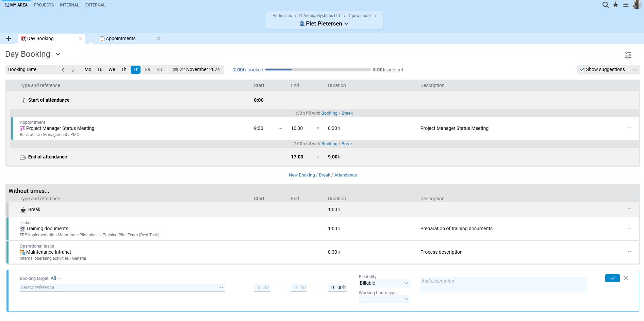Open the PROJECTS menu
644x321 pixels.
click(44, 5)
